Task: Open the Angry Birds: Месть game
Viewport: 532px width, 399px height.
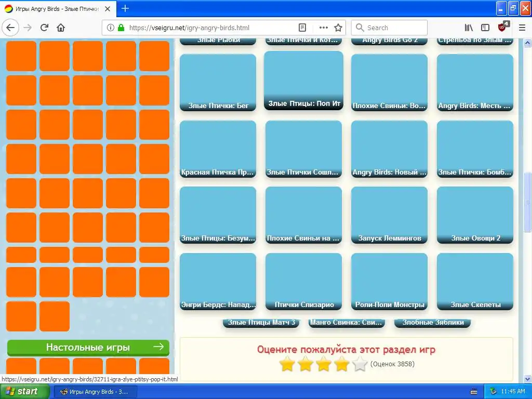Action: click(x=475, y=82)
